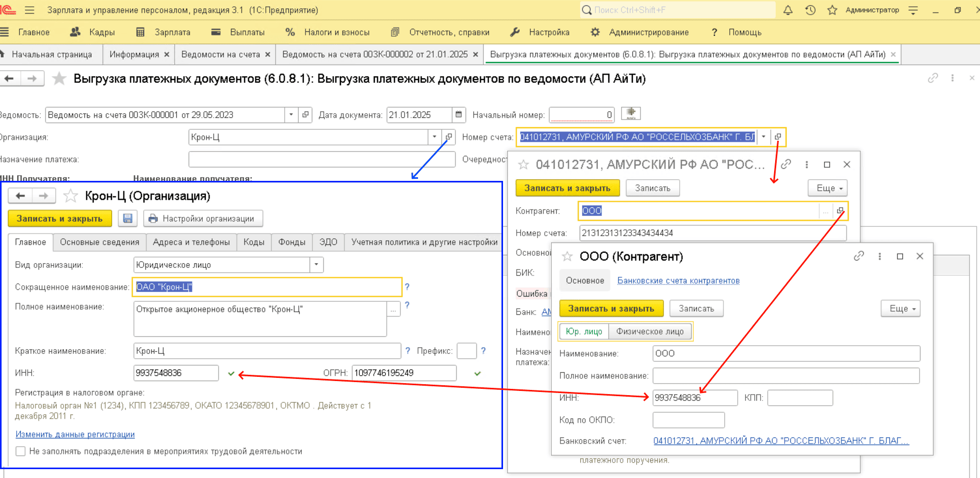Click the save diskette icon in Крон-Ц form

click(128, 218)
